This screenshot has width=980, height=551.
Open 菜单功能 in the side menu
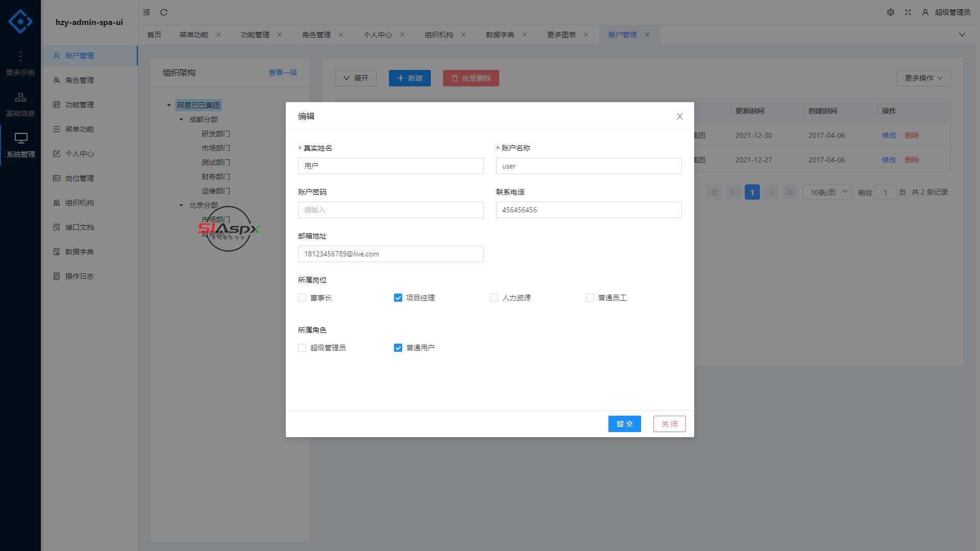tap(89, 129)
